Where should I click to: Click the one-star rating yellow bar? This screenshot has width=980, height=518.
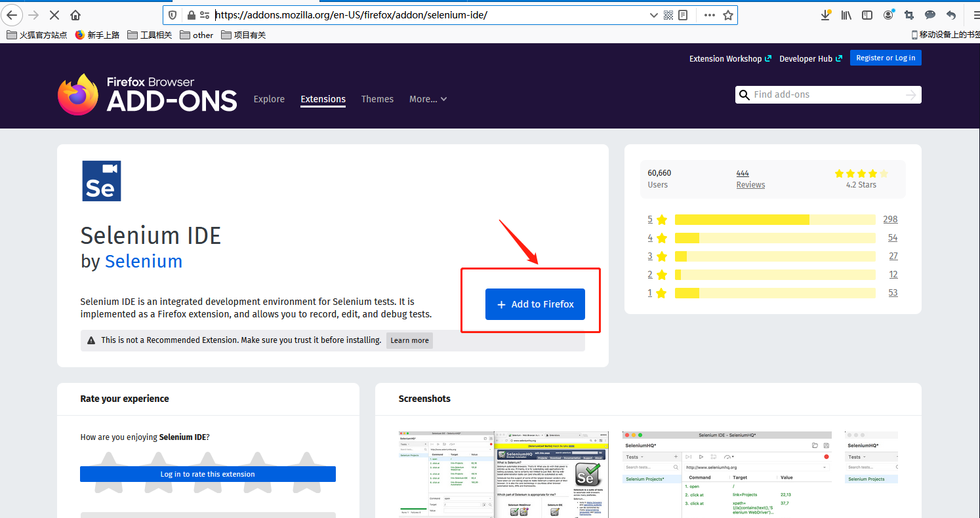coord(775,293)
